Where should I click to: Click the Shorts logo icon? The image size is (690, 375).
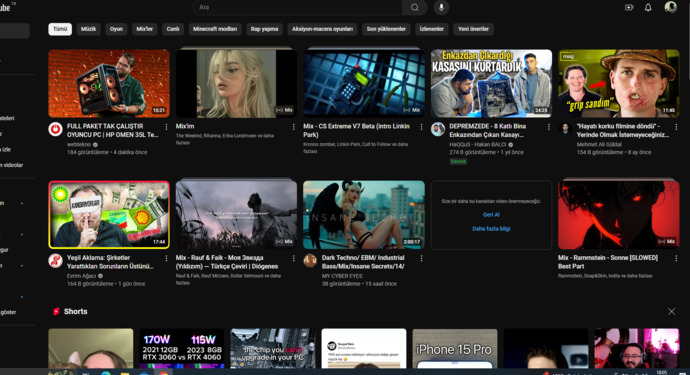click(x=56, y=312)
